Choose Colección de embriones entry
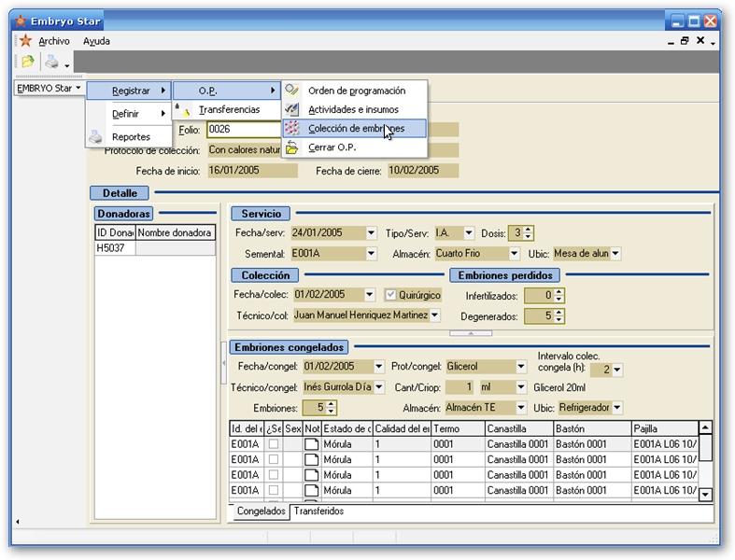The height and width of the screenshot is (560, 735). click(x=356, y=128)
